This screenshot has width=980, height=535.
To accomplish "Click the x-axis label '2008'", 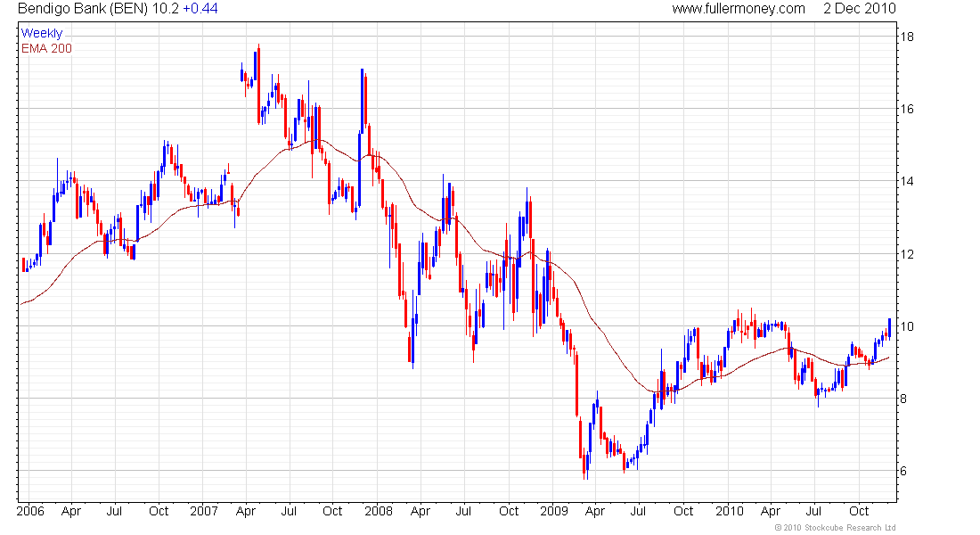I will click(x=379, y=511).
